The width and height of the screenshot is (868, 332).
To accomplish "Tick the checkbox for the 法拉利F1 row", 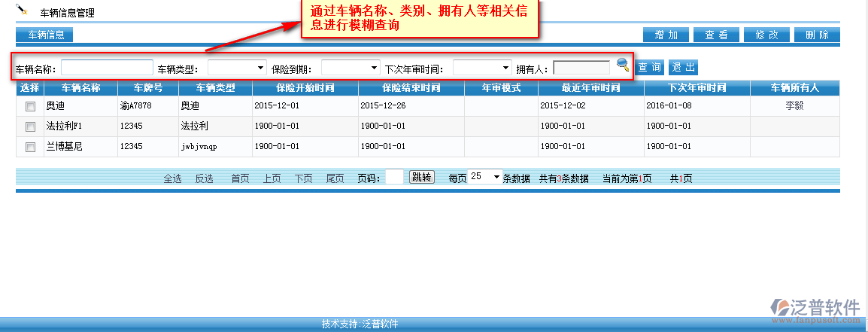I will [30, 126].
